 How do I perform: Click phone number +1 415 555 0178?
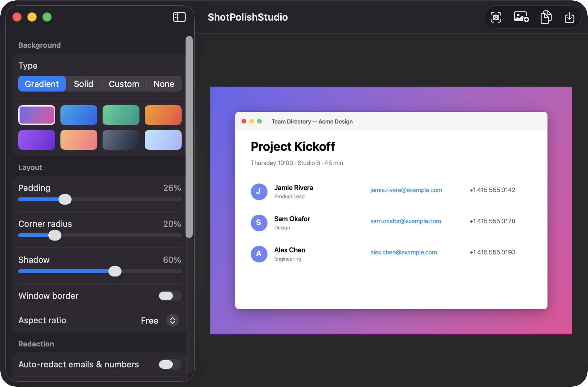tap(492, 221)
